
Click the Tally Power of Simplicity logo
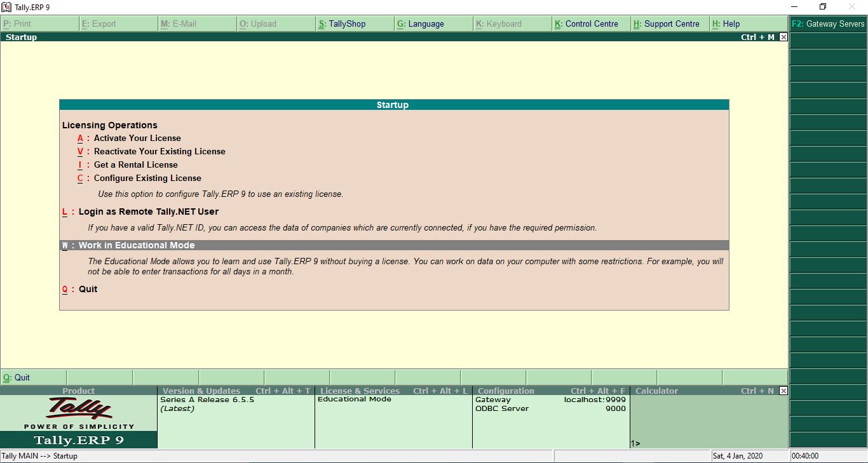coord(79,413)
